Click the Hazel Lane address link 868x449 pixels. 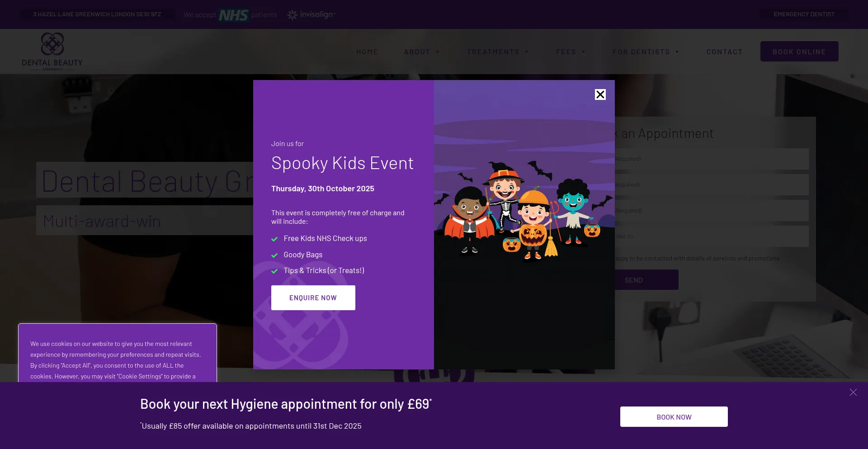(97, 14)
